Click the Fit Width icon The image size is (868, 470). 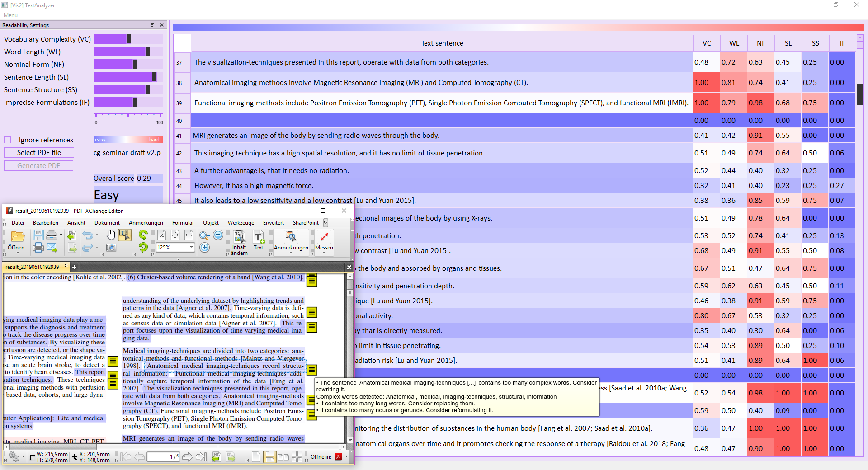[x=189, y=235]
